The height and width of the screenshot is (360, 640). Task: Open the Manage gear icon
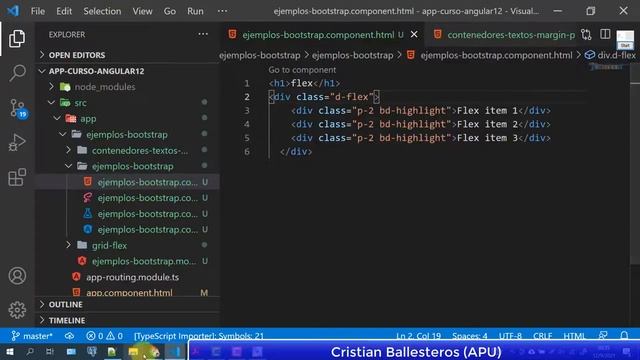pyautogui.click(x=17, y=310)
